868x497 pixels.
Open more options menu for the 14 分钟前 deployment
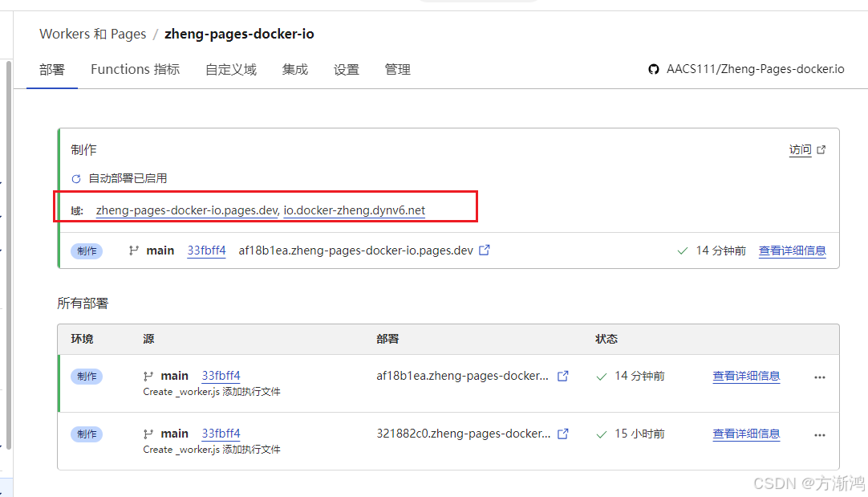tap(820, 377)
